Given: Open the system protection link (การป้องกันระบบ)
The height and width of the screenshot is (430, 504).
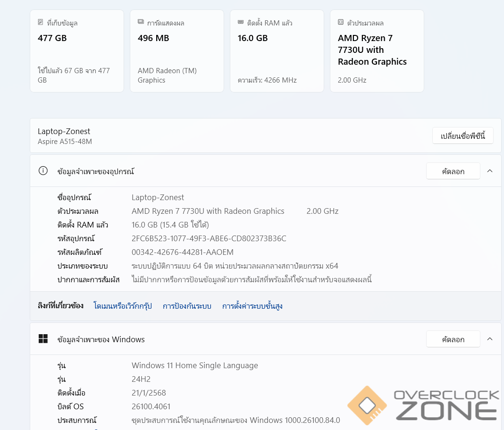Looking at the screenshot, I should click(x=187, y=306).
